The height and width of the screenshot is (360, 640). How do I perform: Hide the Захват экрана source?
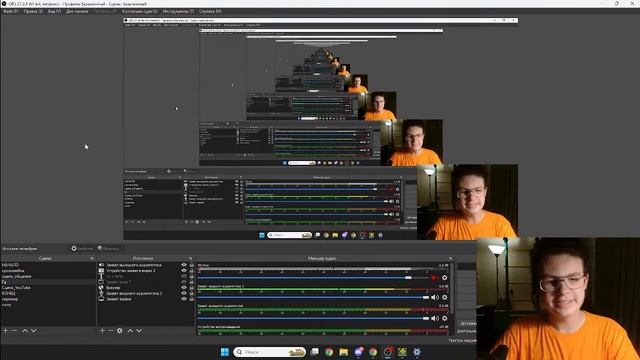pos(184,299)
